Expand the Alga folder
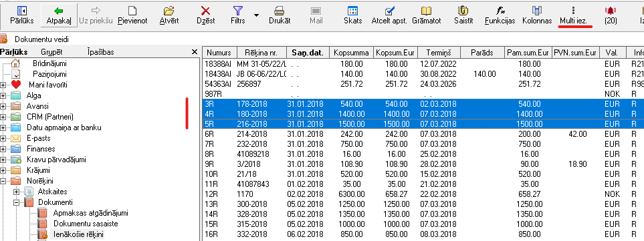The width and height of the screenshot is (644, 241). [3, 95]
